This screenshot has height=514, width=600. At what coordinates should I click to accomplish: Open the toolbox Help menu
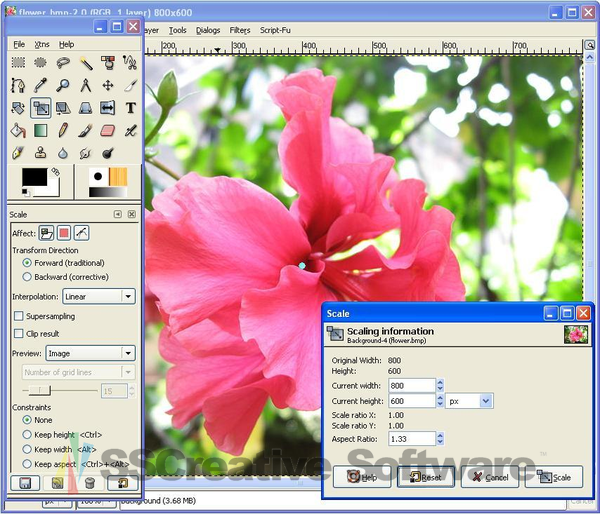[66, 44]
